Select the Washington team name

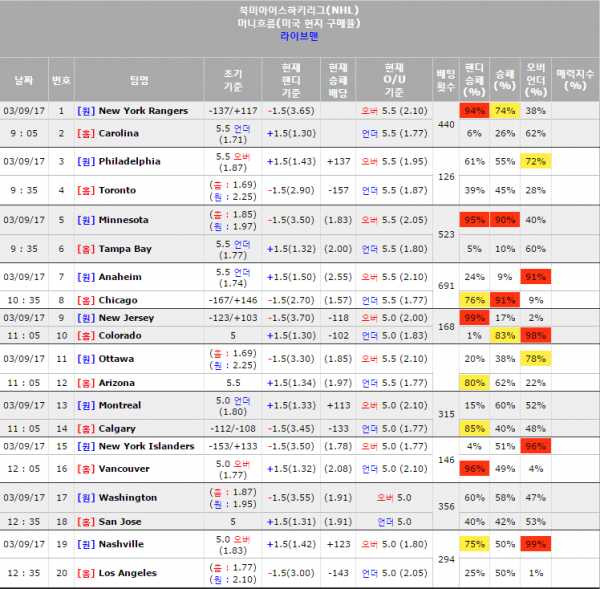[128, 498]
